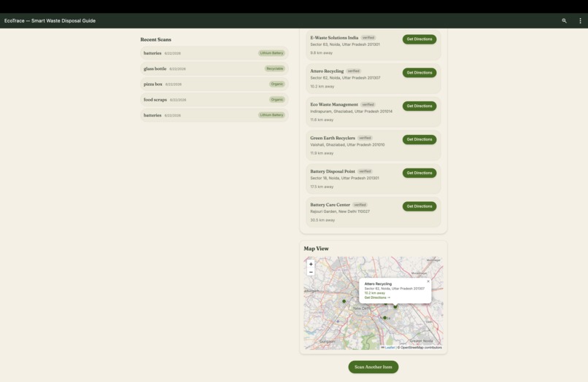Click Scan Another Item button
This screenshot has width=588, height=382.
coord(373,367)
